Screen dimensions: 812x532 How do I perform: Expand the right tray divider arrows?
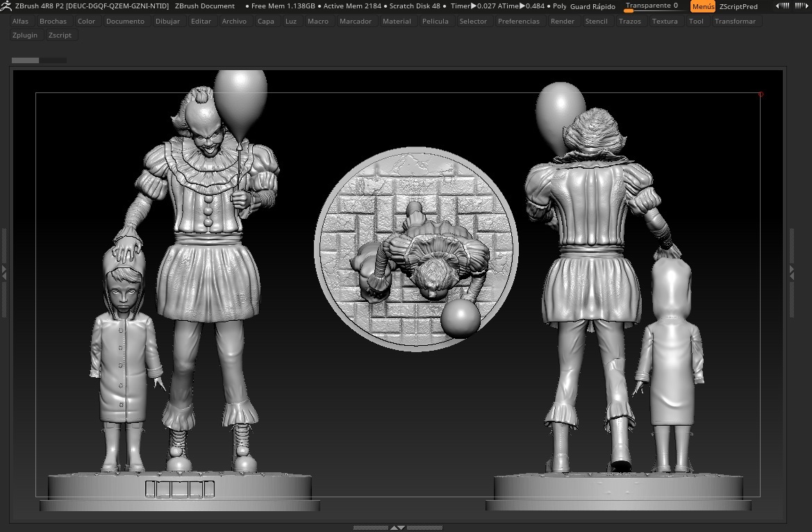791,273
